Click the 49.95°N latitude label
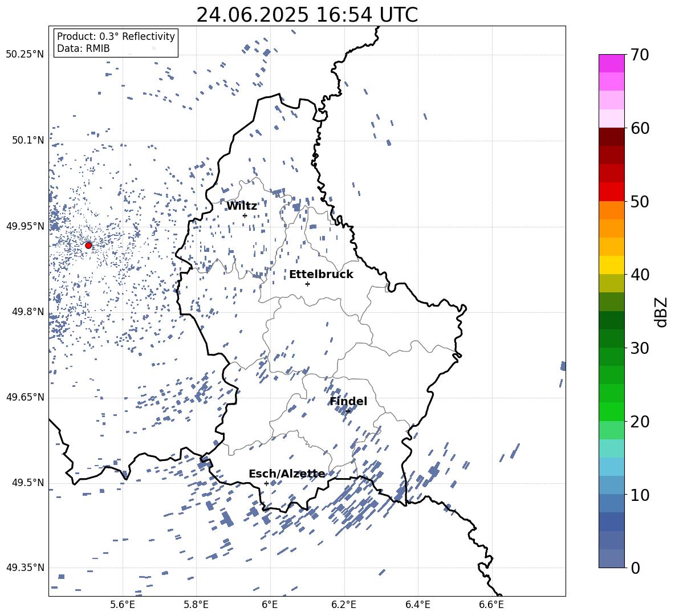Image resolution: width=675 pixels, height=616 pixels. tap(25, 226)
